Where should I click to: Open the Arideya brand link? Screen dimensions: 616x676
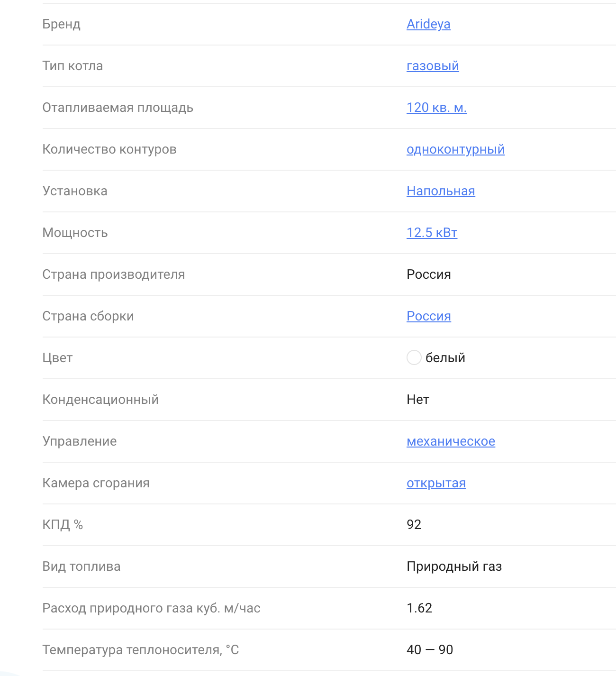428,24
